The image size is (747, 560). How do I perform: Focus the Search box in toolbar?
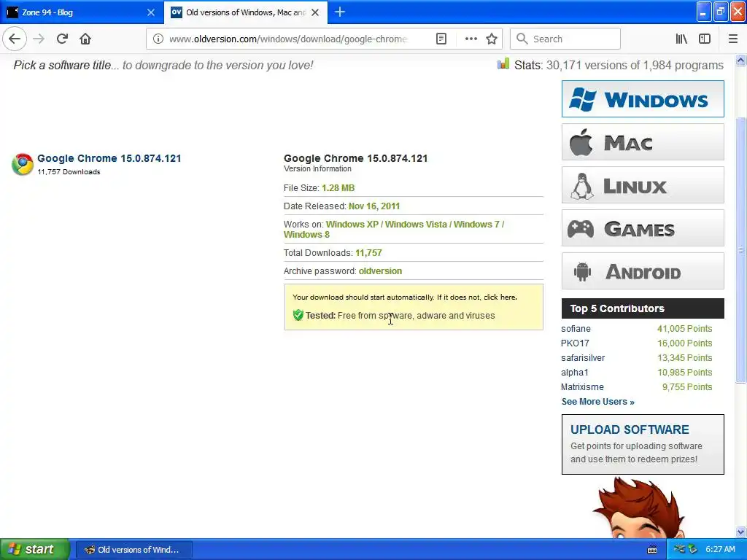click(565, 39)
